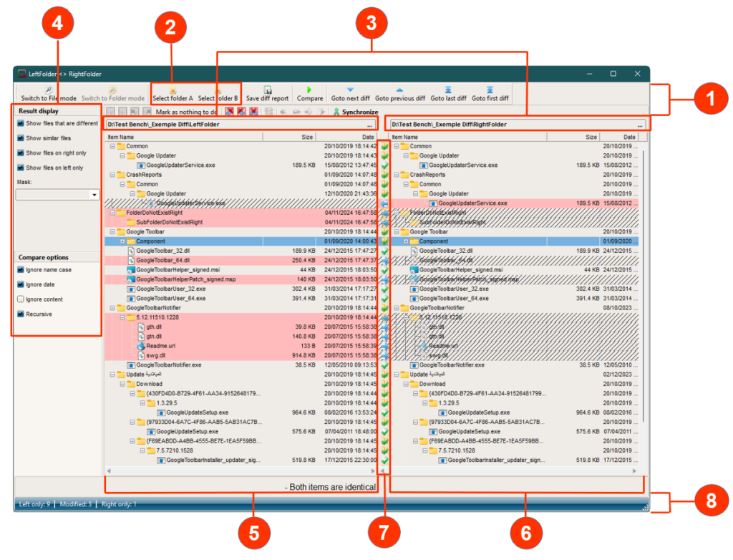This screenshot has height=560, width=733.
Task: Expand the Component folder in the right pane
Action: pos(406,241)
